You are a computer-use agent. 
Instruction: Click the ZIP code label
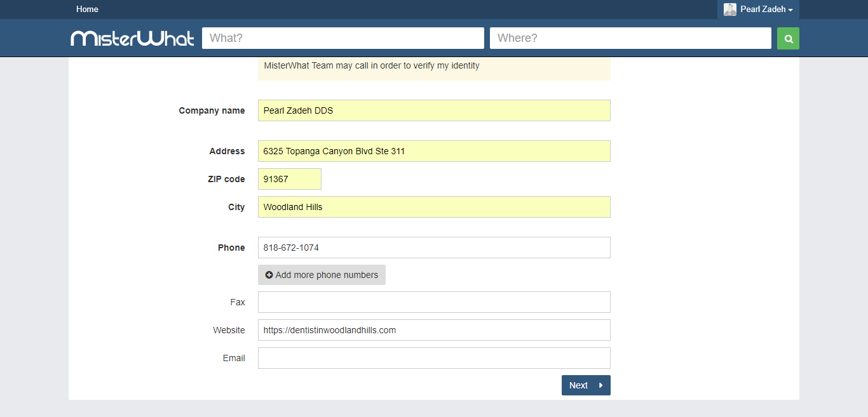[x=226, y=179]
